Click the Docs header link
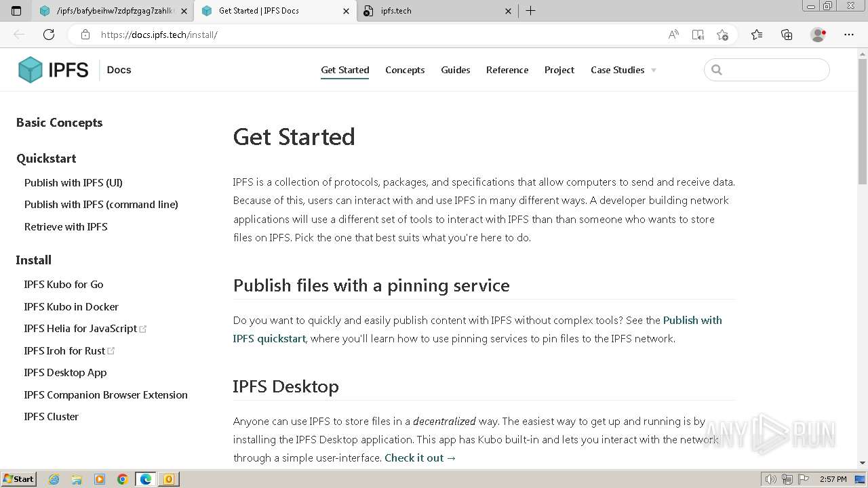The image size is (868, 488). tap(119, 70)
